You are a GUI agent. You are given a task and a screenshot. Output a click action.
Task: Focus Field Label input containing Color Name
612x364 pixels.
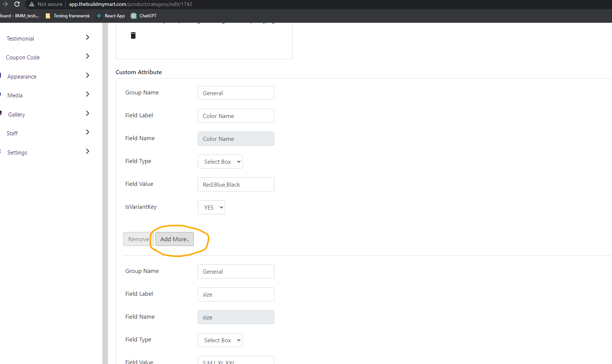pos(236,116)
